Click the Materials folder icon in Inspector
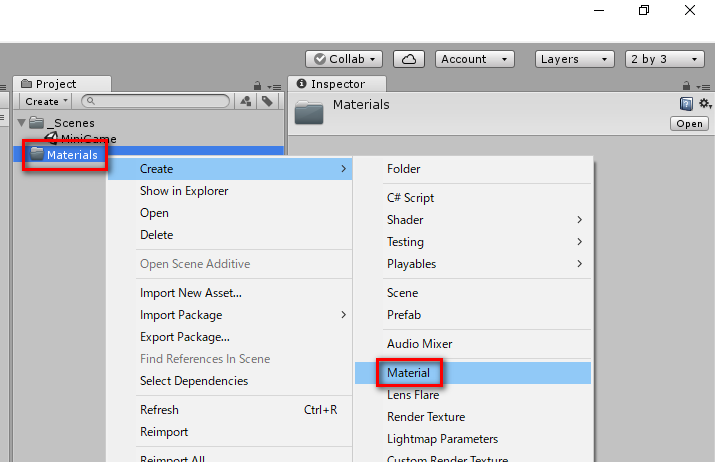Screen dimensions: 715x462 tap(309, 112)
